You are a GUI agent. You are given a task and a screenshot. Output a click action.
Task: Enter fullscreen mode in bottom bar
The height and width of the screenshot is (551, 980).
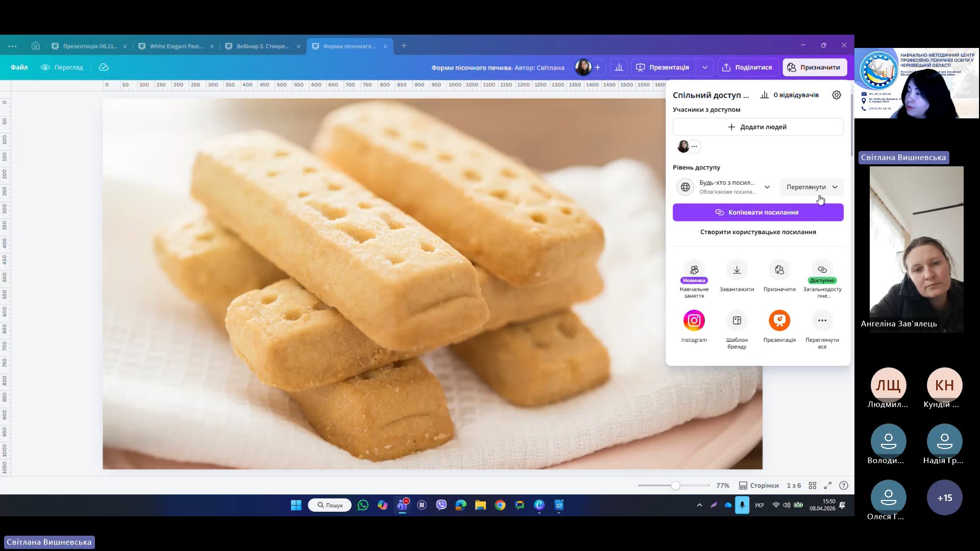pos(828,485)
